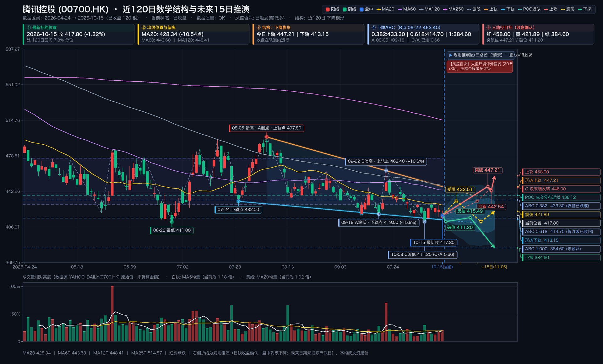Click the 07-23 date axis label
Image resolution: width=603 pixels, height=364 pixels.
point(235,267)
